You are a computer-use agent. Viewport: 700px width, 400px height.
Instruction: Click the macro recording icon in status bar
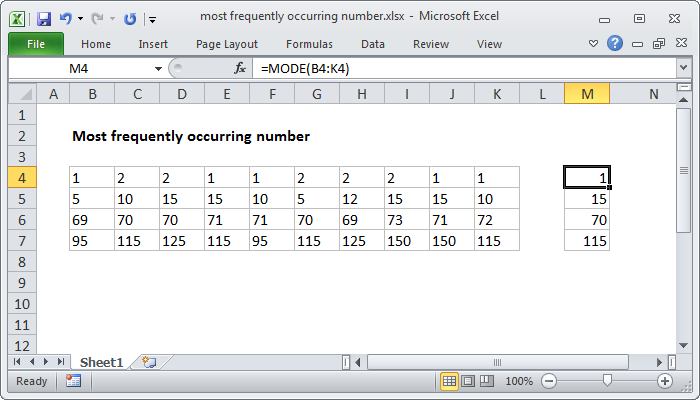pos(73,381)
